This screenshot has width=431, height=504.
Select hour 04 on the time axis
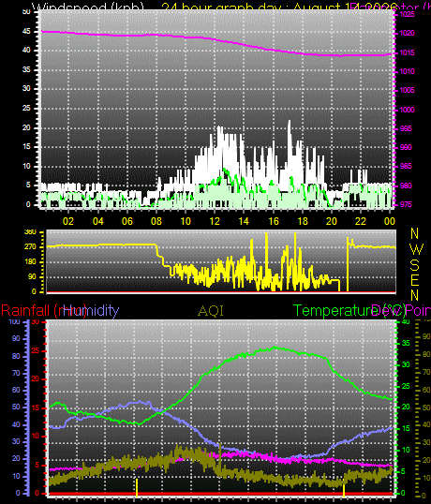point(98,221)
